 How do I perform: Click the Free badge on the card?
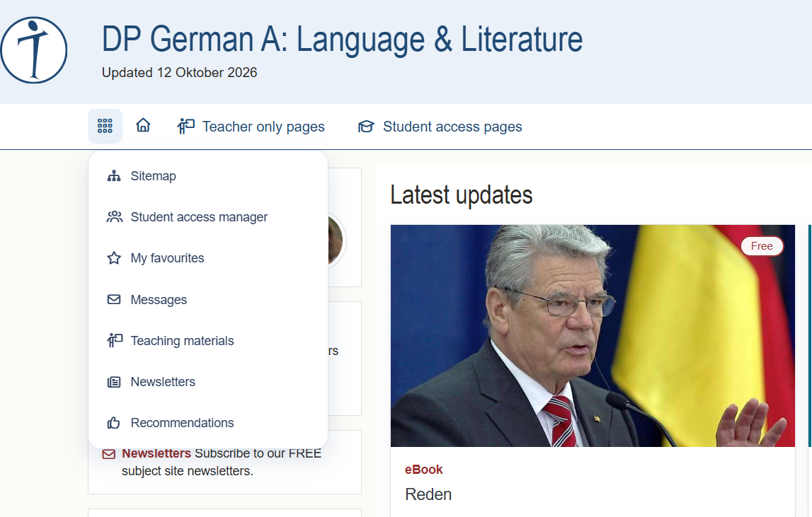(x=762, y=246)
